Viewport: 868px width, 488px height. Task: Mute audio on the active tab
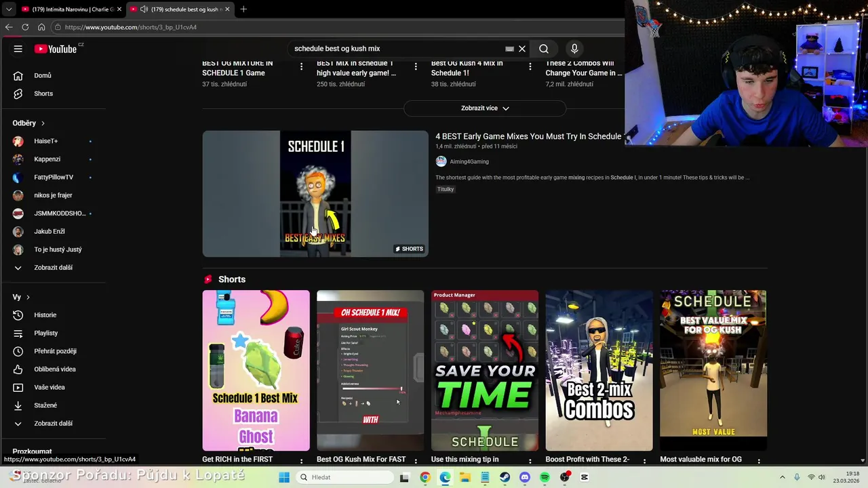(144, 9)
